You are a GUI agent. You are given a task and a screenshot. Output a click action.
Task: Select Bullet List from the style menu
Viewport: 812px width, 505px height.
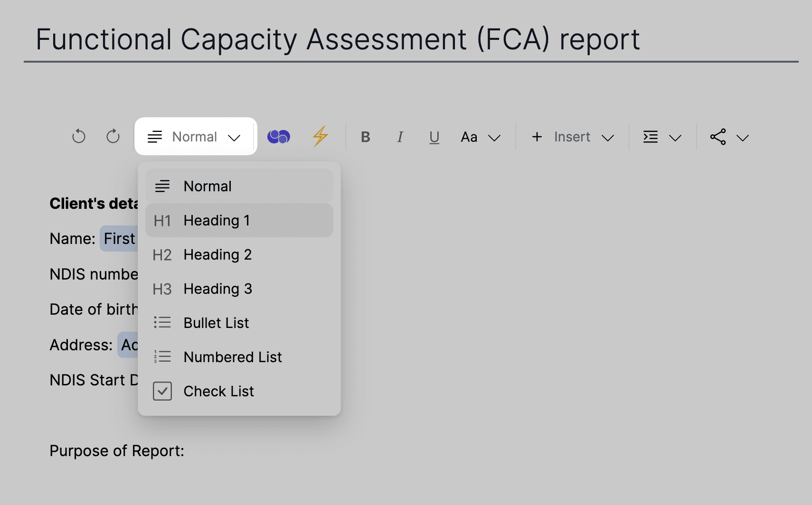pyautogui.click(x=216, y=323)
